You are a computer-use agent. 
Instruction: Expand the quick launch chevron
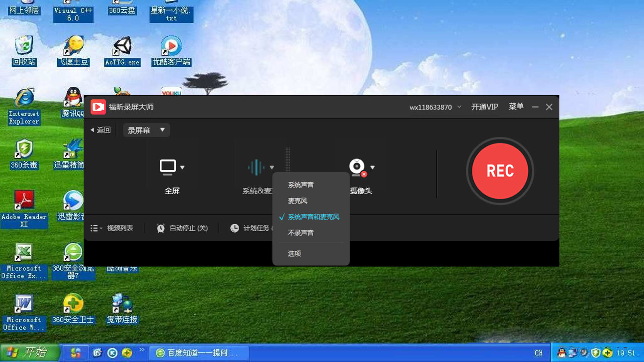[142, 350]
